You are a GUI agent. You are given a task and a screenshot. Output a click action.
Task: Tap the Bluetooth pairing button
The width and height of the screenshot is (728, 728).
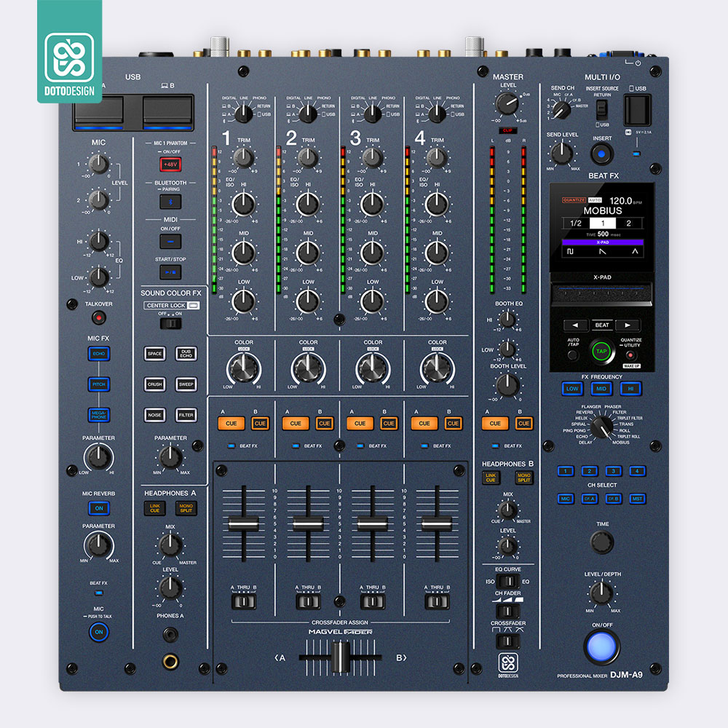coord(170,202)
